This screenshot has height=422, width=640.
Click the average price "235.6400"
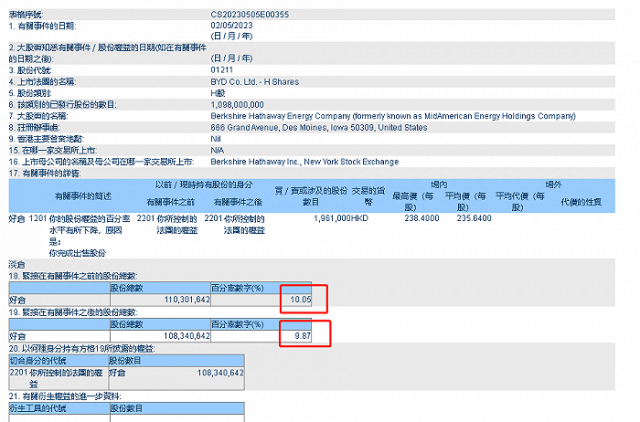[474, 218]
